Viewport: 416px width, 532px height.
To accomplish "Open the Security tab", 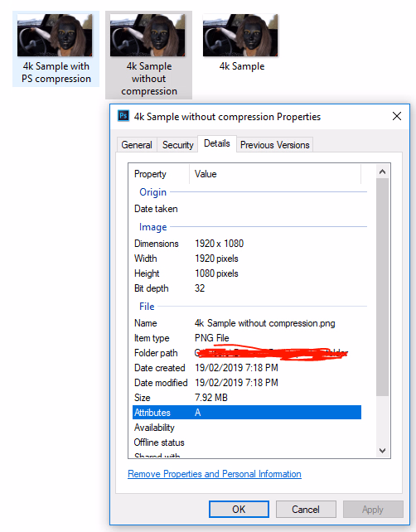I will click(178, 145).
